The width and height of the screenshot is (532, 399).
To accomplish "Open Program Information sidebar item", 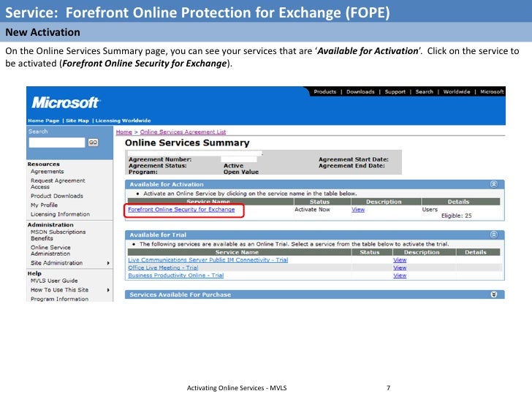I will [59, 299].
